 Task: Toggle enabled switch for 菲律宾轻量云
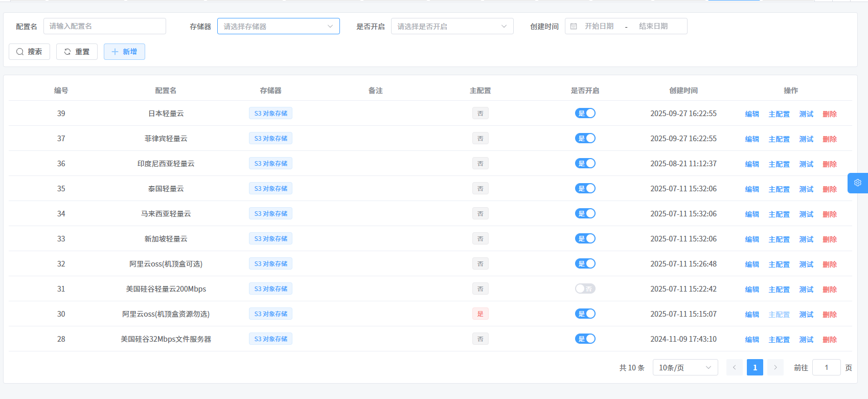585,138
